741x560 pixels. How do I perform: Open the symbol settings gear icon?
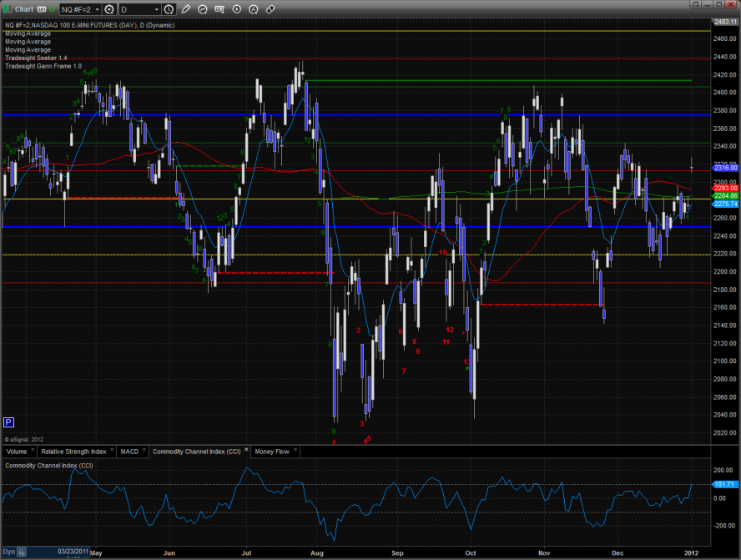[x=109, y=9]
